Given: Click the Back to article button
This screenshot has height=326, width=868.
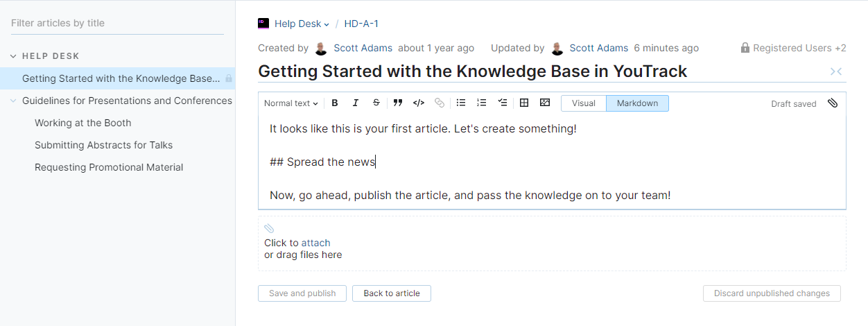Looking at the screenshot, I should tap(392, 293).
